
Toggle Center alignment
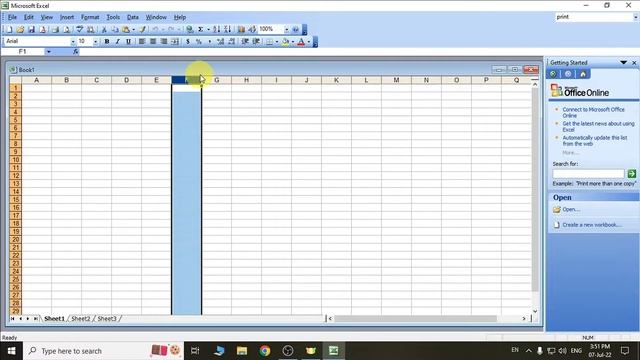pyautogui.click(x=153, y=41)
